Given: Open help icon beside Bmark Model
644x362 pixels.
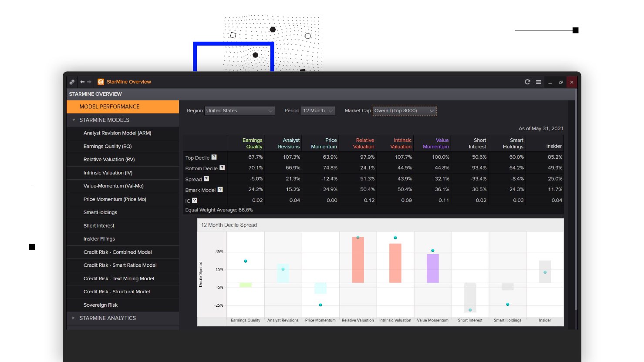Looking at the screenshot, I should [x=220, y=189].
